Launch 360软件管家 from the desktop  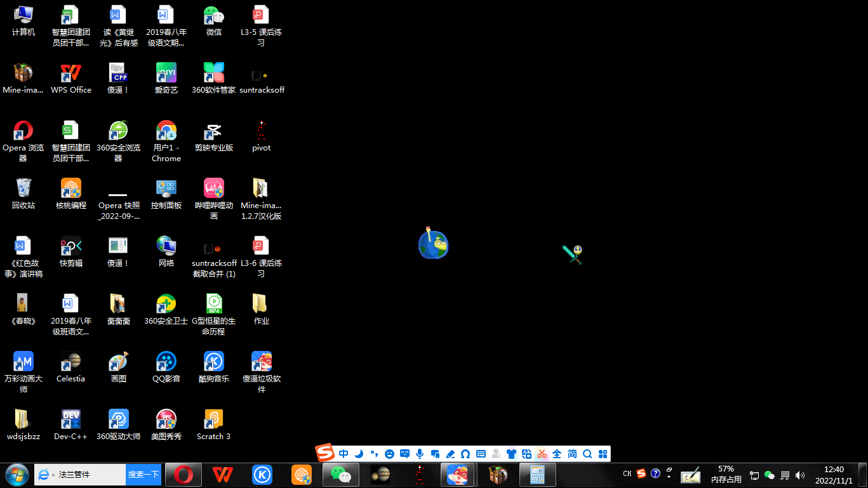[x=214, y=78]
